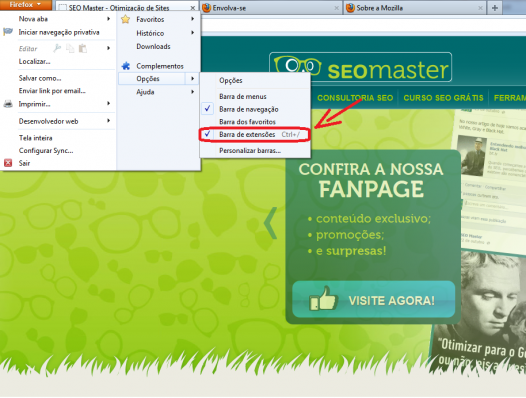Start Iniciar navegação privativa
Image resolution: width=526 pixels, height=398 pixels.
pyautogui.click(x=59, y=32)
